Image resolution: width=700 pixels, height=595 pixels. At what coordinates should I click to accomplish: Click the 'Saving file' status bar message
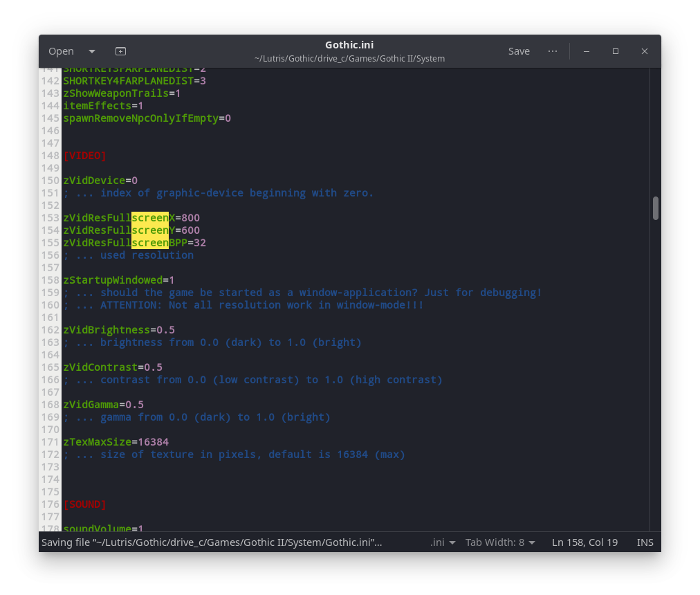coord(212,542)
